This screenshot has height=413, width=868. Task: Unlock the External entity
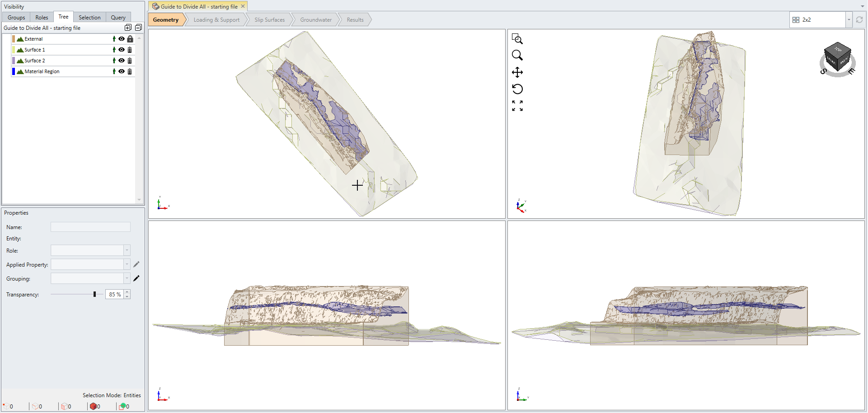130,39
